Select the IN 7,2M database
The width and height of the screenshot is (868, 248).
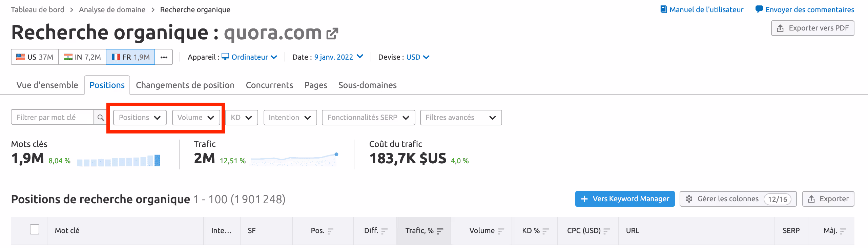[82, 57]
